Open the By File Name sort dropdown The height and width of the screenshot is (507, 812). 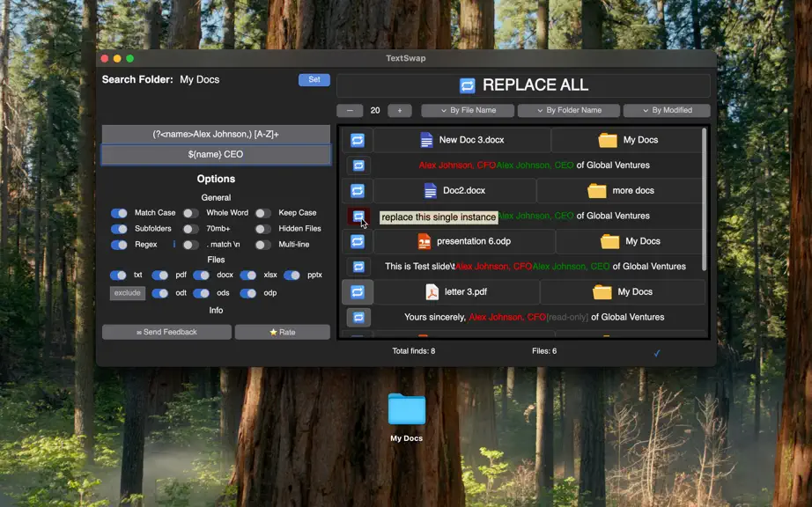pyautogui.click(x=468, y=110)
